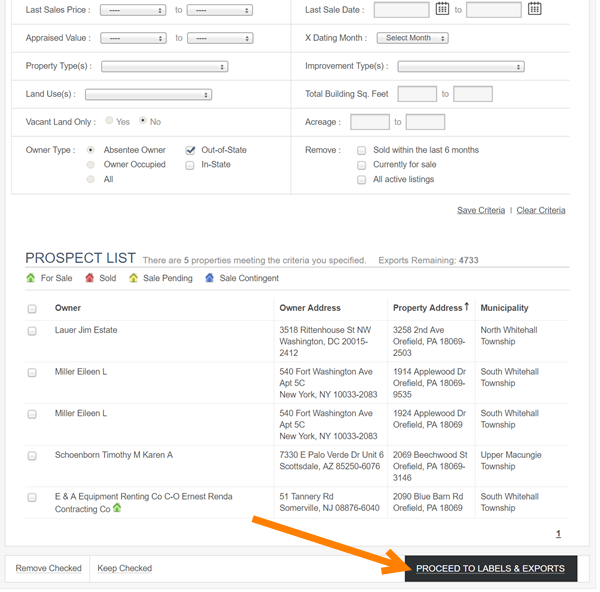Viewport: 600px width, 592px height.
Task: Open the Last Sale Date end calendar
Action: click(534, 8)
